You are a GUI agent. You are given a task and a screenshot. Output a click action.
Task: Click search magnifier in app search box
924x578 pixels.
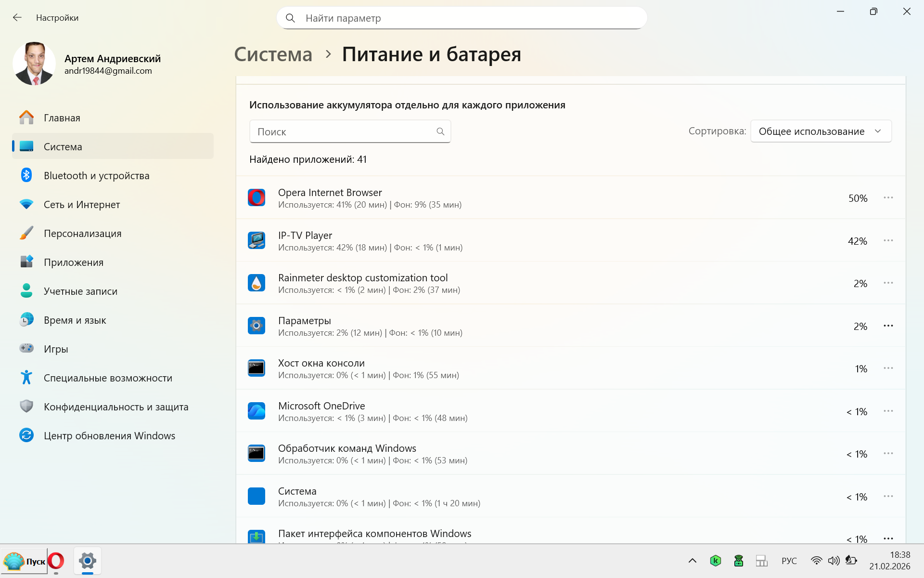440,131
